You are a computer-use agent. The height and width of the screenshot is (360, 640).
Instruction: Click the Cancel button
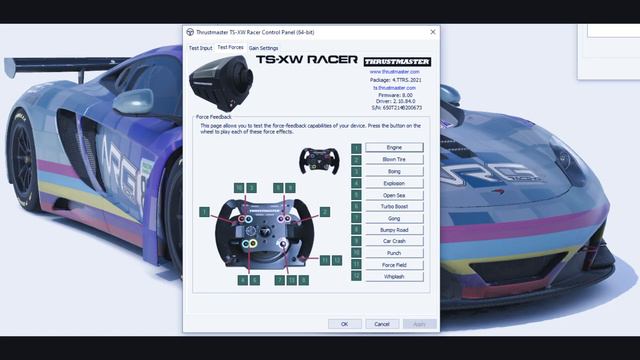tap(382, 324)
